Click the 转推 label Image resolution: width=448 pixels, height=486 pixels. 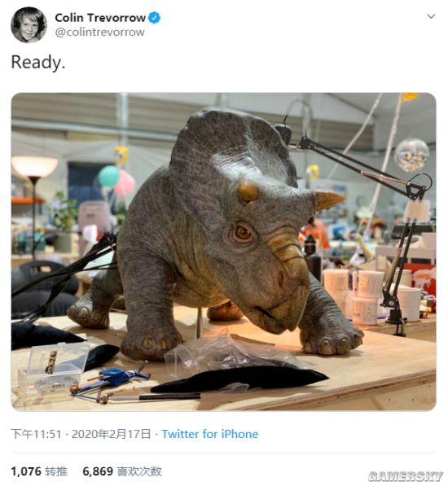tap(56, 471)
